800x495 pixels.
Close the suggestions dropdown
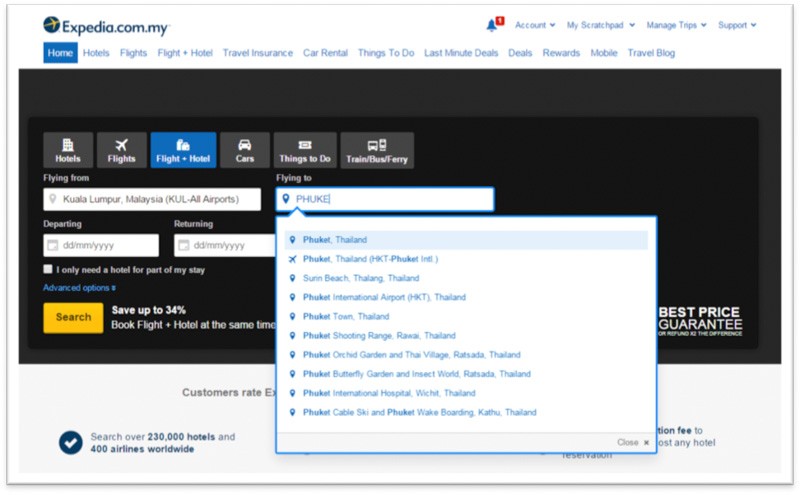[x=633, y=442]
